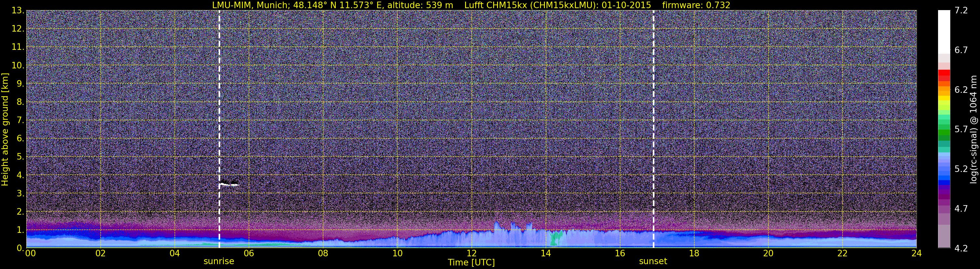Click the green signal patch near 14 UTC
The image size is (980, 269).
pos(556,238)
